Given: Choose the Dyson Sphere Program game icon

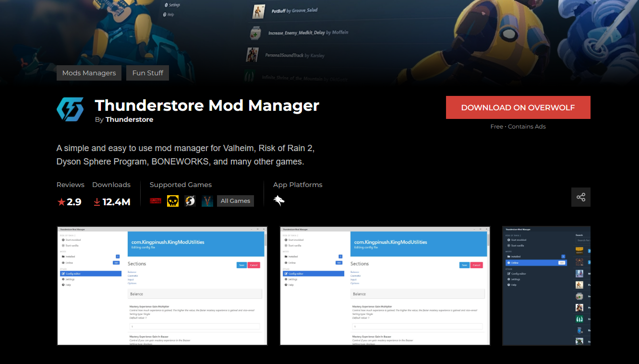Looking at the screenshot, I should click(x=190, y=201).
